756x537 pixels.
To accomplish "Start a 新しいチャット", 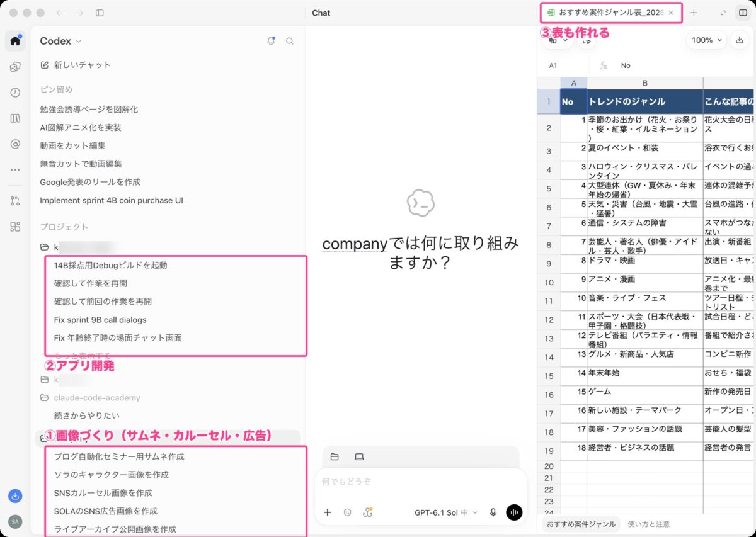I will coord(75,64).
